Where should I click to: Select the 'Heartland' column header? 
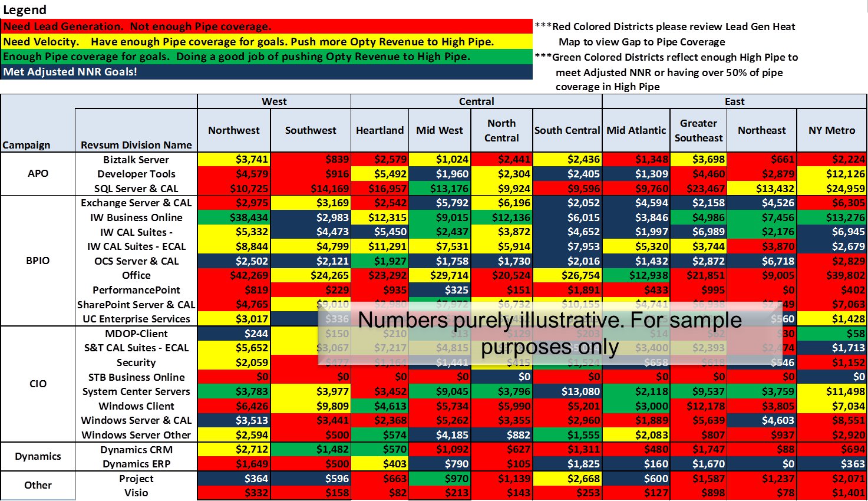pyautogui.click(x=380, y=130)
